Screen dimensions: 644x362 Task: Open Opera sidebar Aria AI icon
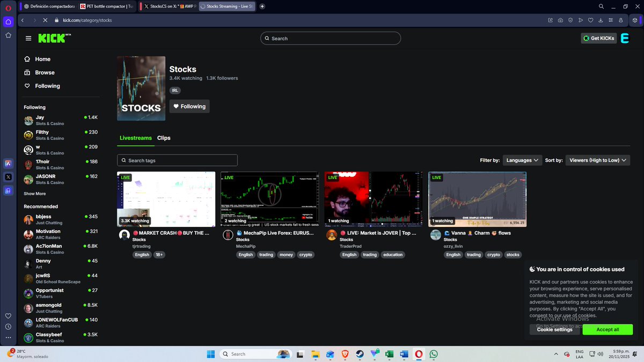pyautogui.click(x=8, y=163)
